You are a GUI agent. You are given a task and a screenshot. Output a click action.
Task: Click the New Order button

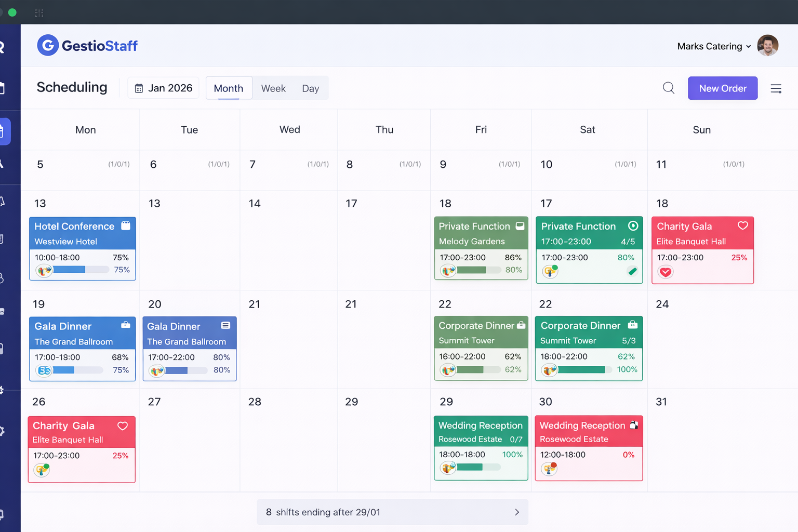(x=723, y=88)
